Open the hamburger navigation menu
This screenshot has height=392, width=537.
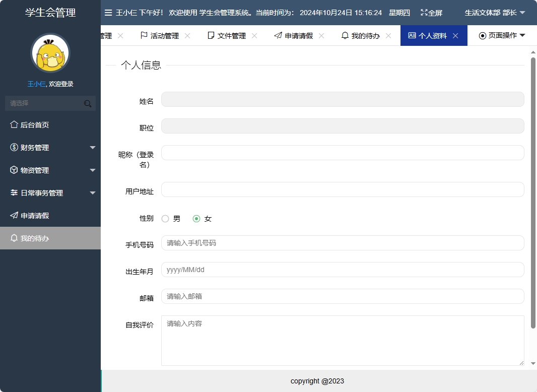click(x=108, y=13)
